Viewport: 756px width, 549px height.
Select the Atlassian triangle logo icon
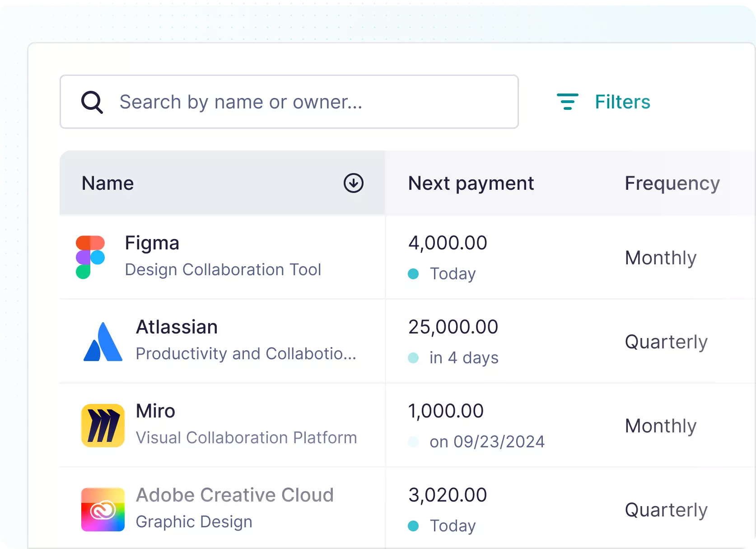[103, 341]
